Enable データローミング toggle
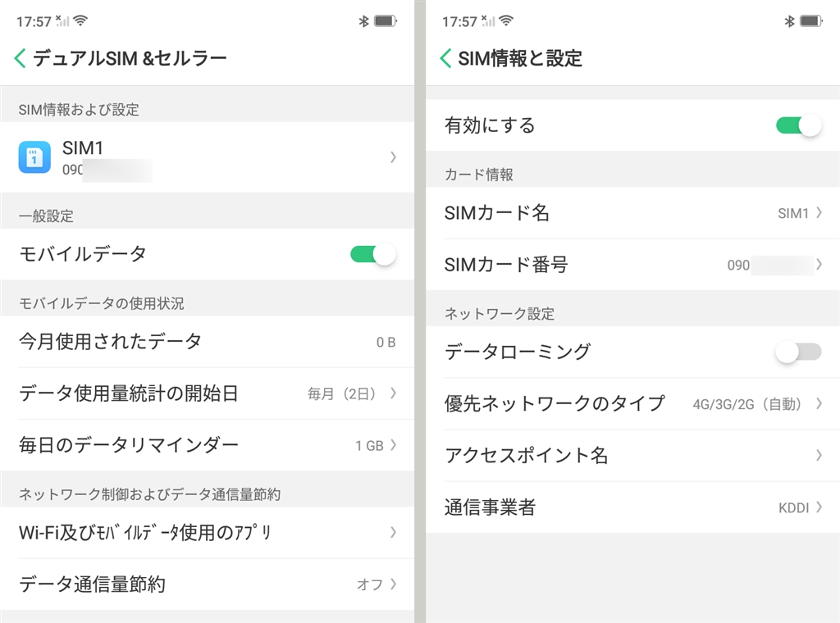This screenshot has height=623, width=840. (798, 352)
